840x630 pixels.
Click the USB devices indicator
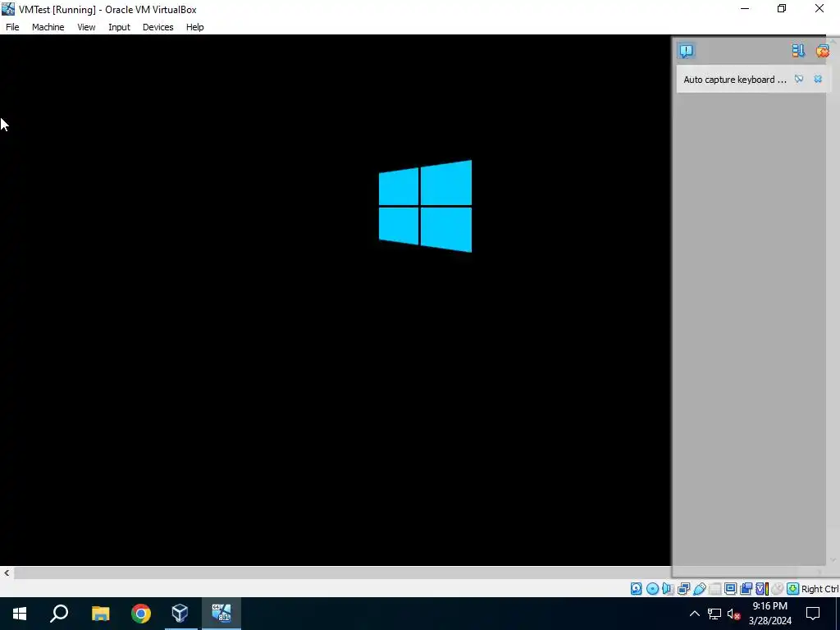[x=700, y=589]
